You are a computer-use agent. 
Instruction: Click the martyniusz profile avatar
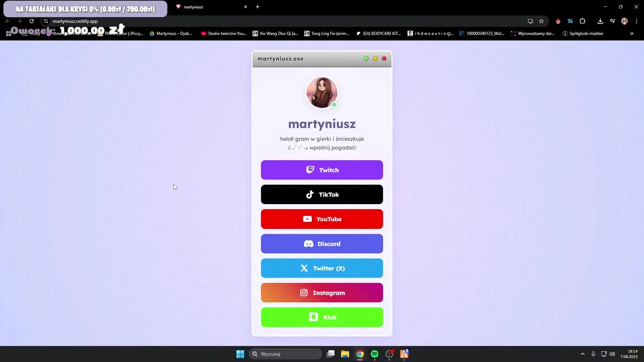click(322, 93)
